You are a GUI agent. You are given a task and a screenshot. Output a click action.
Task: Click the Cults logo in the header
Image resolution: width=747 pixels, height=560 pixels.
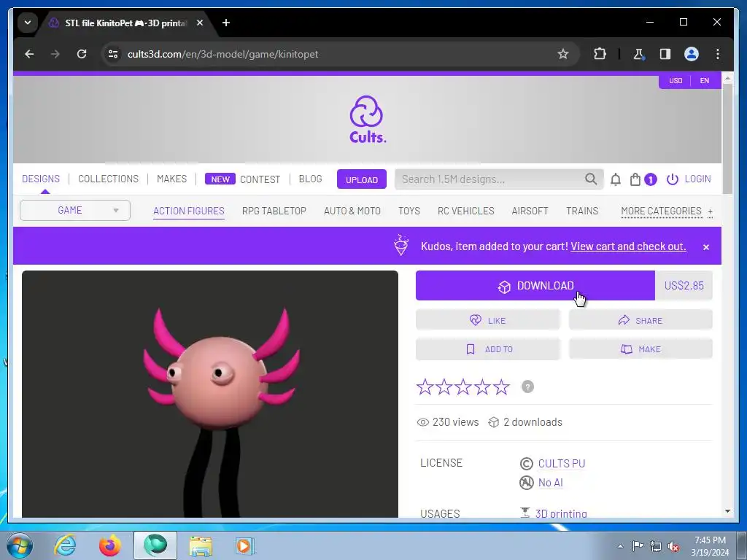click(368, 120)
